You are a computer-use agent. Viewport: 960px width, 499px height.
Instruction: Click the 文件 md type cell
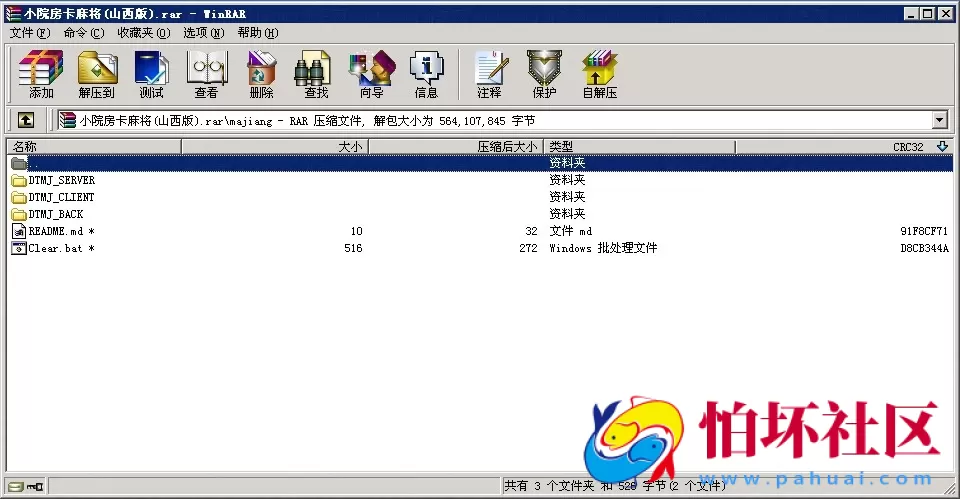coord(571,231)
